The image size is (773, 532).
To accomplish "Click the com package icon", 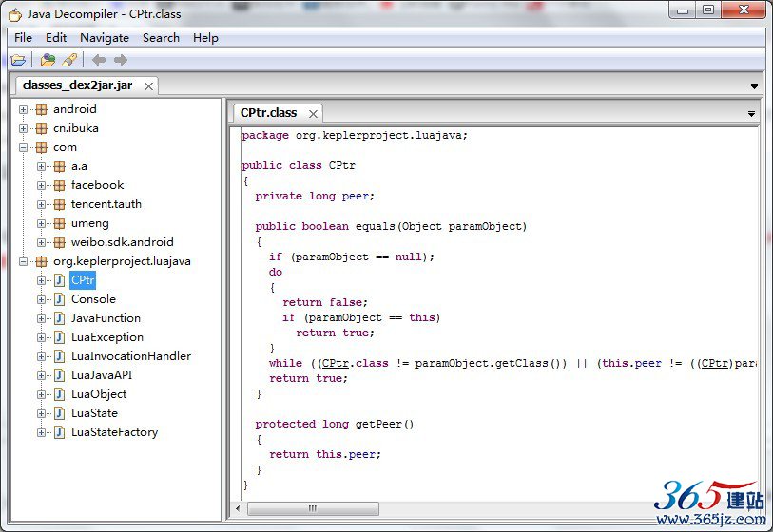I will (x=42, y=147).
